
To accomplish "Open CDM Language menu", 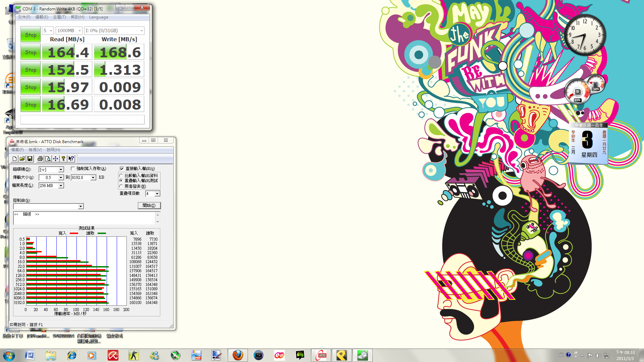I will point(99,17).
